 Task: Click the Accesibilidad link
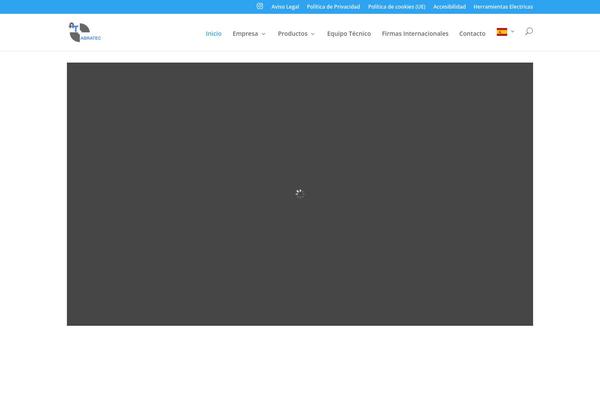pyautogui.click(x=449, y=6)
